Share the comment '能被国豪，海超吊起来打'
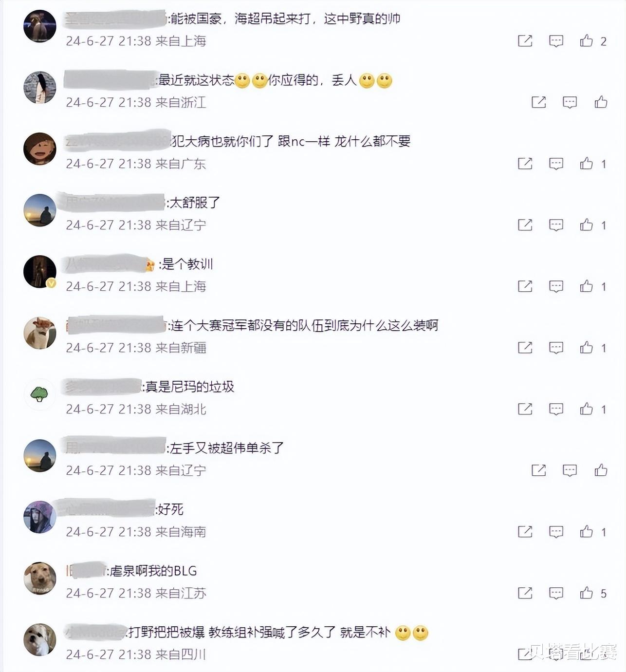Screen dimensions: 626x672 [x=525, y=41]
